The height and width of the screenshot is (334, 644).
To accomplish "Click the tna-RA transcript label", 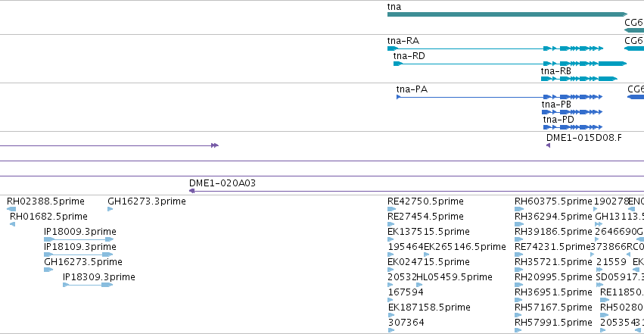I will point(403,41).
